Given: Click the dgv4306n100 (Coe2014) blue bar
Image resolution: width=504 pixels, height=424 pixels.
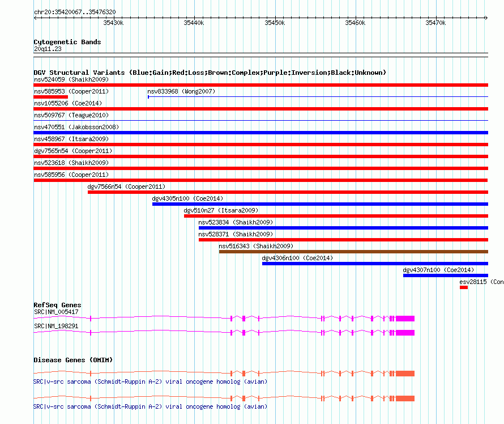Looking at the screenshot, I should (375, 264).
